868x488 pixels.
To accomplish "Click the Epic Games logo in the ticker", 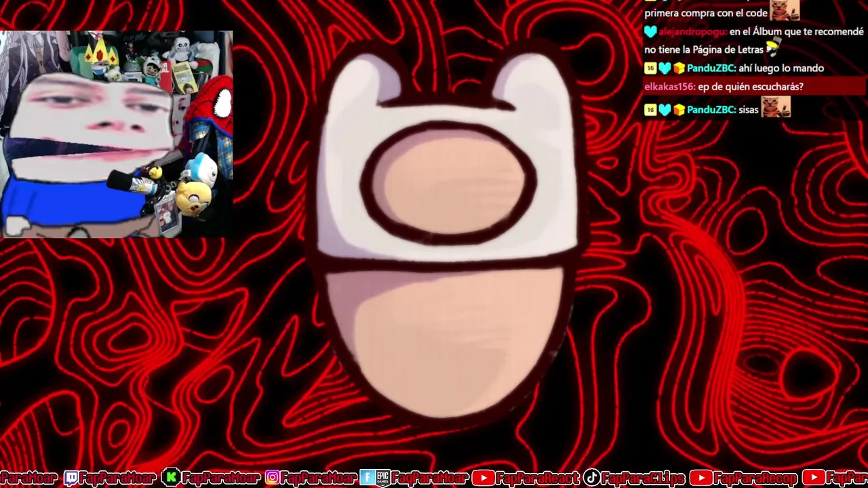I will click(x=382, y=478).
